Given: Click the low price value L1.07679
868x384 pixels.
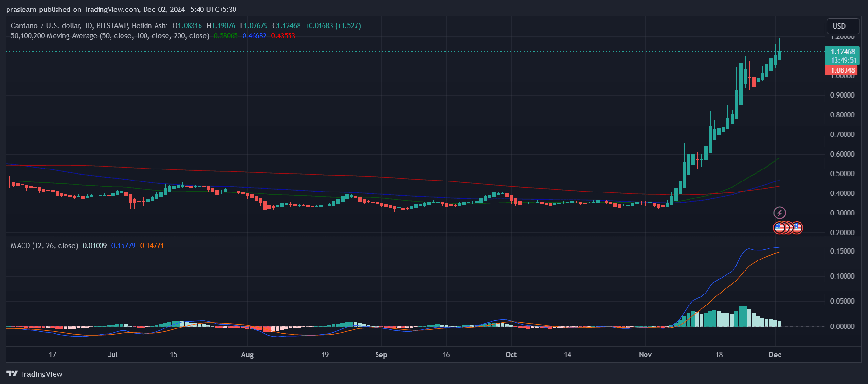Looking at the screenshot, I should (x=254, y=26).
